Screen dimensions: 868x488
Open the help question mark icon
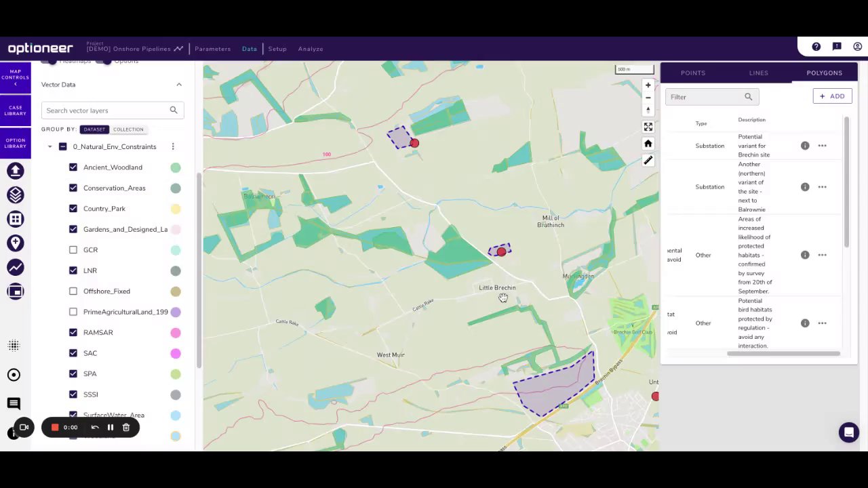click(816, 47)
